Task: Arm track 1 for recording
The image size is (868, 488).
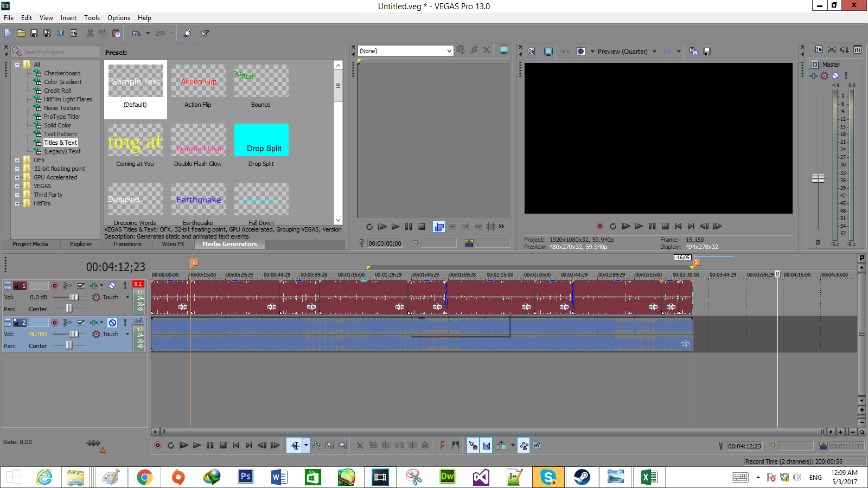Action: click(55, 285)
